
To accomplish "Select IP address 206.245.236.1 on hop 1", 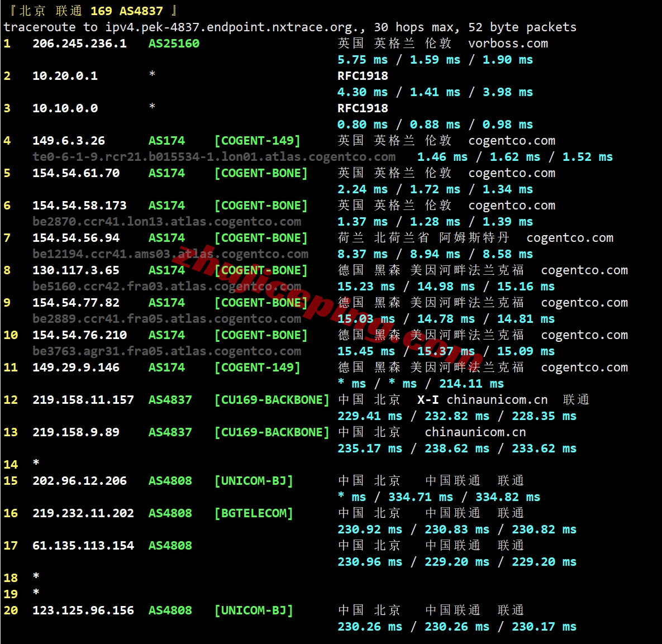I will [79, 44].
